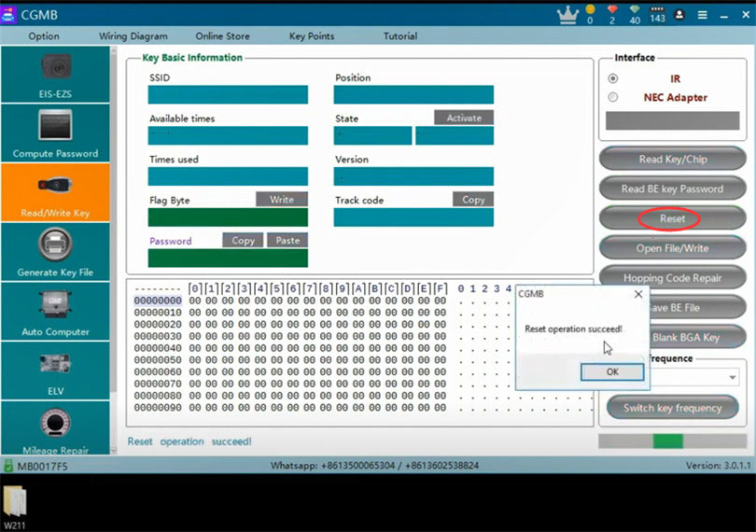756x532 pixels.
Task: Select the Compute Password sidebar icon
Action: [x=55, y=124]
